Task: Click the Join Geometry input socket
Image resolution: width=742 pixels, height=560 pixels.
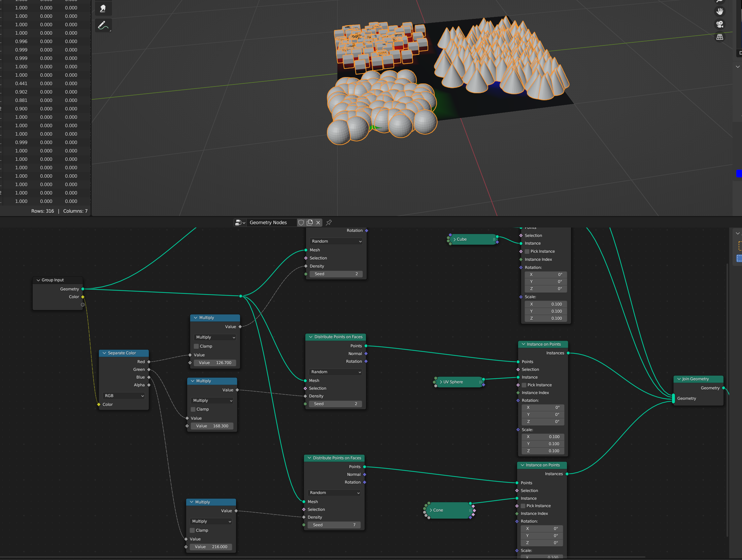Action: click(673, 398)
